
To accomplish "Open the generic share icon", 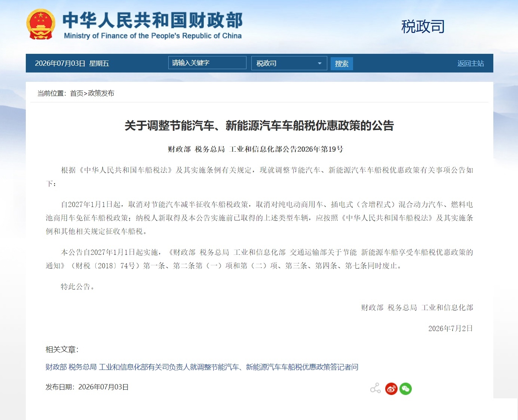I will [376, 388].
